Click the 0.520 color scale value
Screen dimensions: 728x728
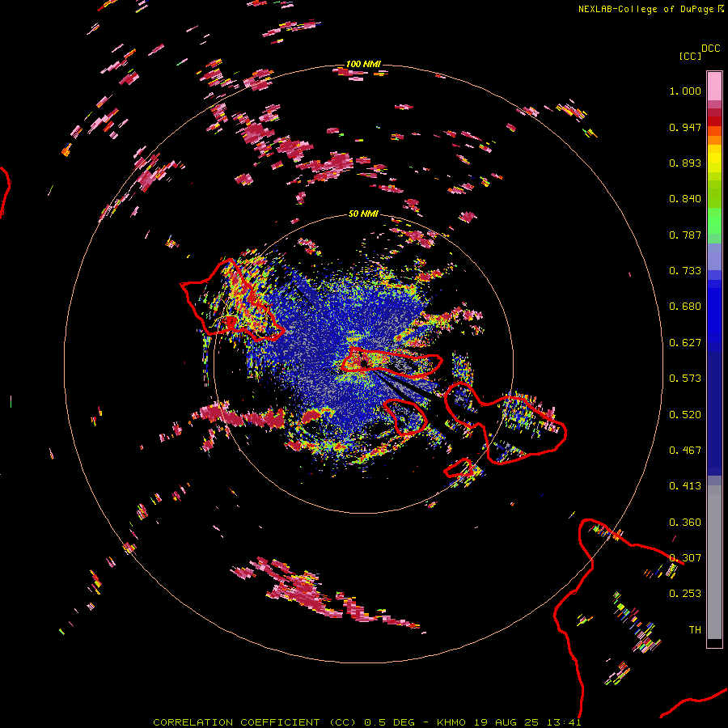[685, 415]
